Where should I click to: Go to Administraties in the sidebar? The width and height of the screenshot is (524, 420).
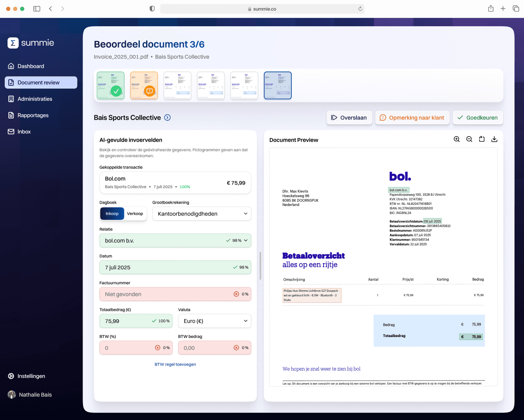coord(35,99)
